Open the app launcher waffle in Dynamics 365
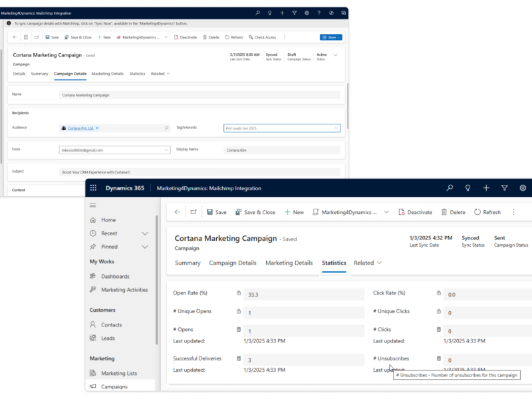 point(93,188)
